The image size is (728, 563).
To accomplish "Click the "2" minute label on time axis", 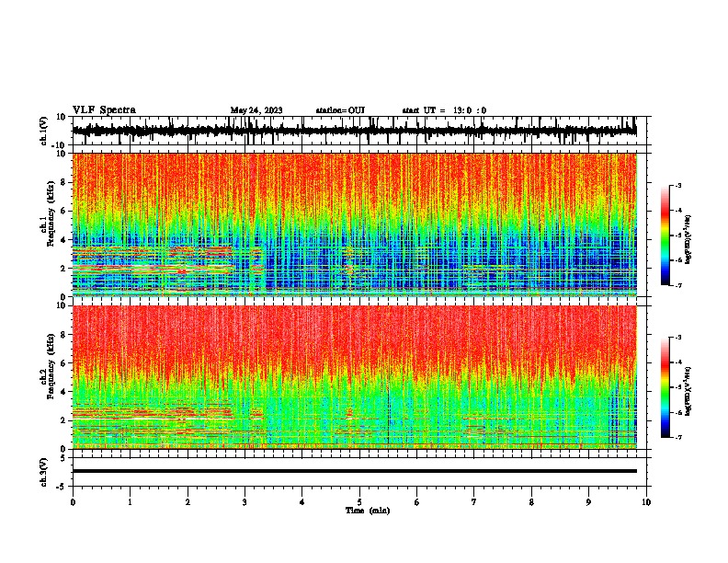I will coord(188,502).
